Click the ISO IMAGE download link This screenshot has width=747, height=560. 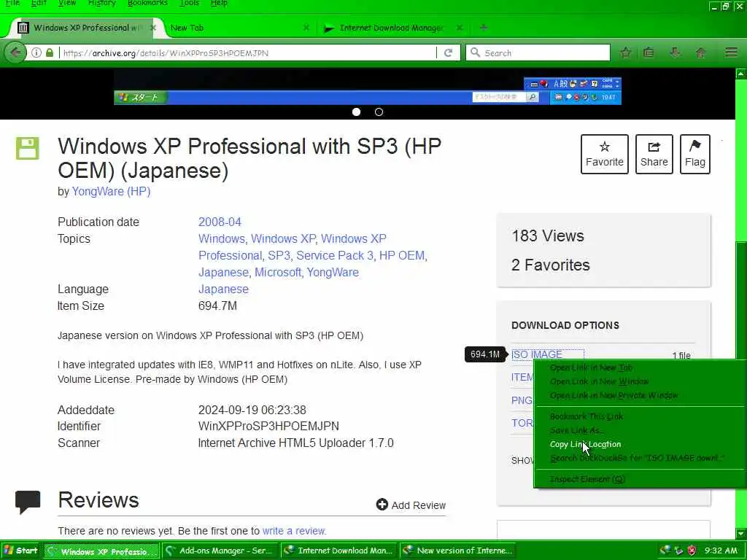pyautogui.click(x=536, y=354)
